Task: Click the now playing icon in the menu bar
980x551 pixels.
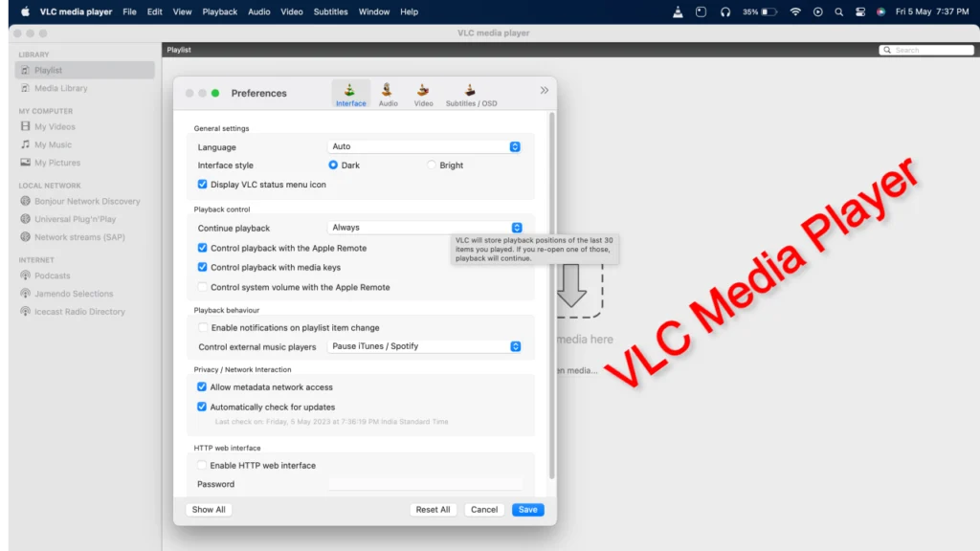Action: [817, 11]
